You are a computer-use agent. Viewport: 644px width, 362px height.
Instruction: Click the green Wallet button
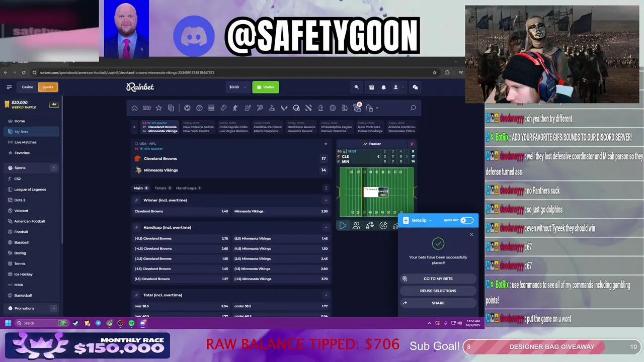[266, 87]
